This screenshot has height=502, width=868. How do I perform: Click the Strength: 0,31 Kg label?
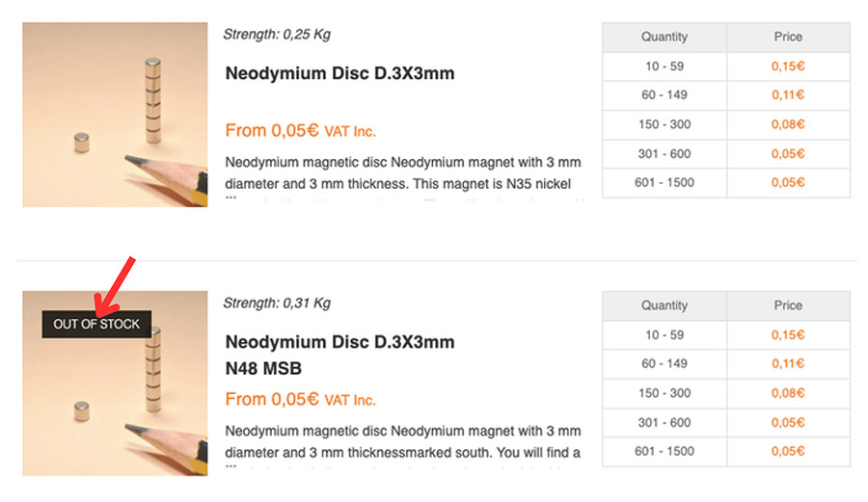pos(277,303)
